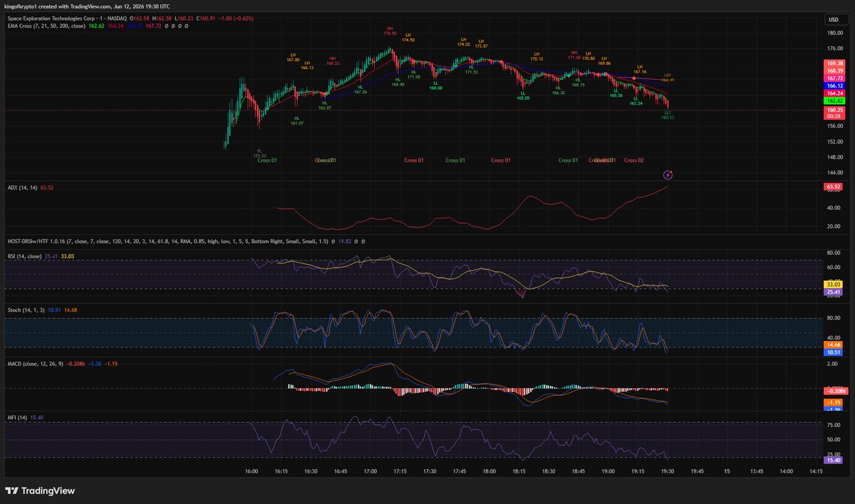Image resolution: width=855 pixels, height=504 pixels.
Task: Click the LL 165.05 swing label
Action: (x=524, y=95)
